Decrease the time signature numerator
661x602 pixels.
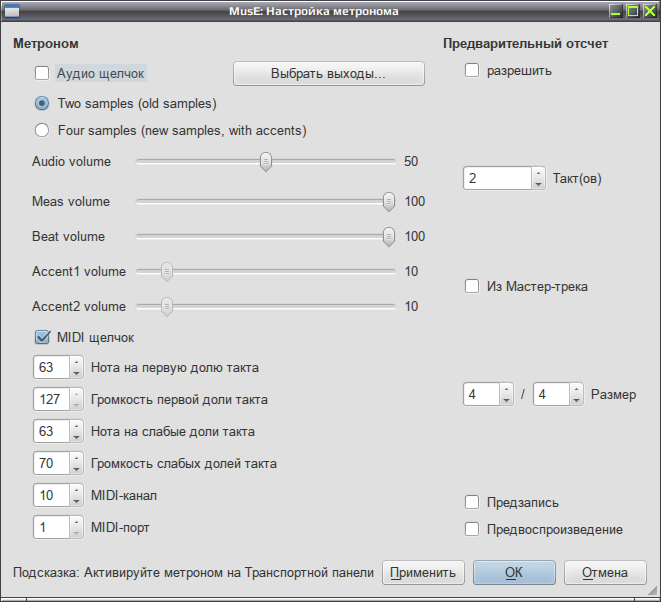click(506, 400)
